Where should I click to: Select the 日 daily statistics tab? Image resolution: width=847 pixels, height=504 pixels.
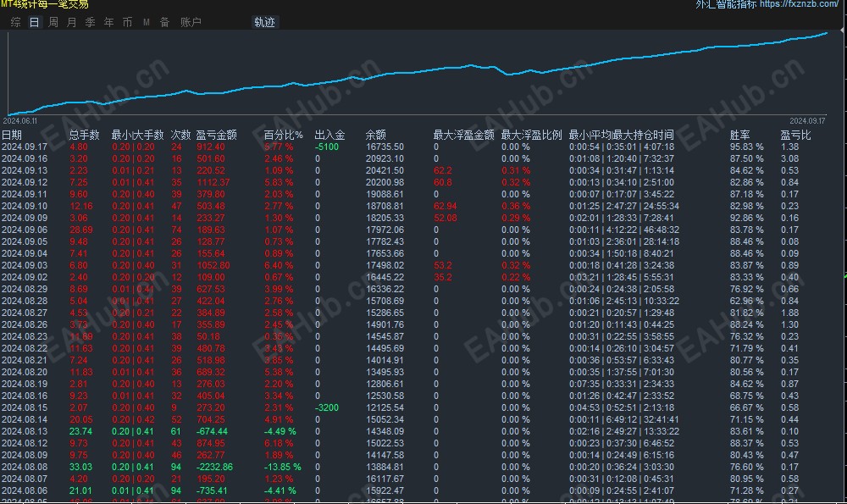[34, 22]
